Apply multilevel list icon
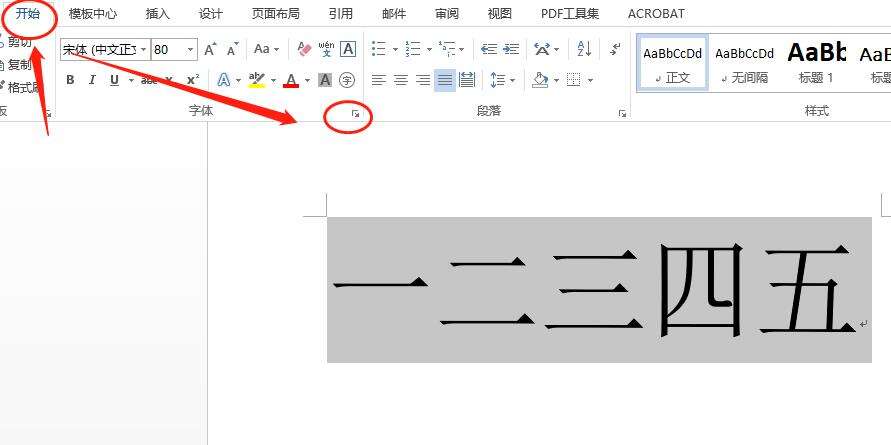 pyautogui.click(x=447, y=49)
